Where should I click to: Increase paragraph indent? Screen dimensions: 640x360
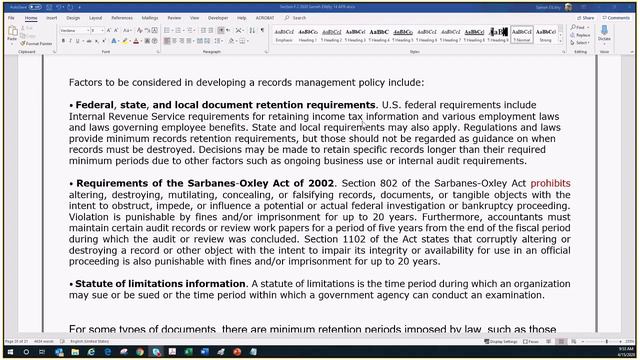tap(211, 31)
